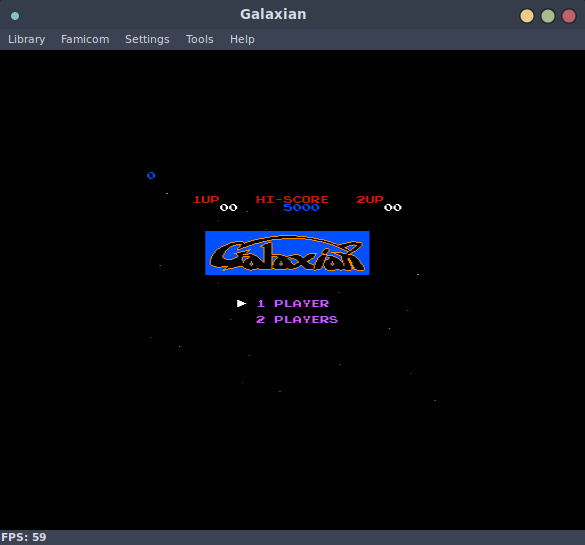Click the HI-SCORE label
Screen dimensions: 585x545
point(292,199)
